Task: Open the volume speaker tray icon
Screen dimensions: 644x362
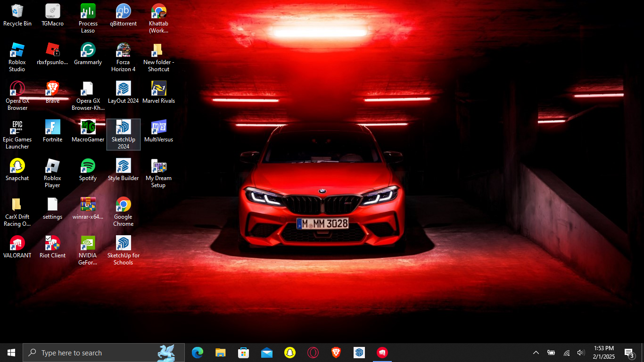Action: tap(581, 353)
